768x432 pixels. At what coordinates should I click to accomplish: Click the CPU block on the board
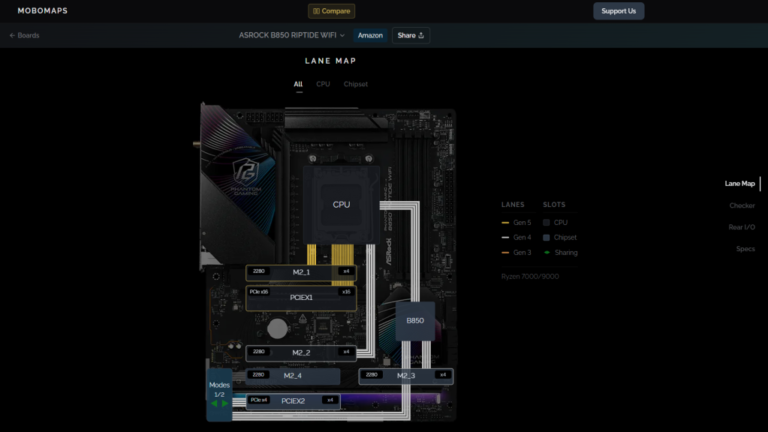(341, 205)
